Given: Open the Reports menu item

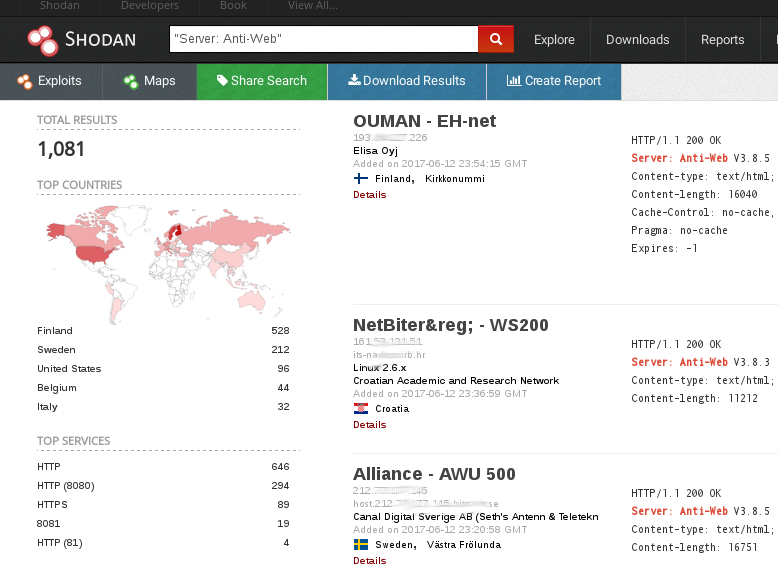Looking at the screenshot, I should (x=722, y=40).
